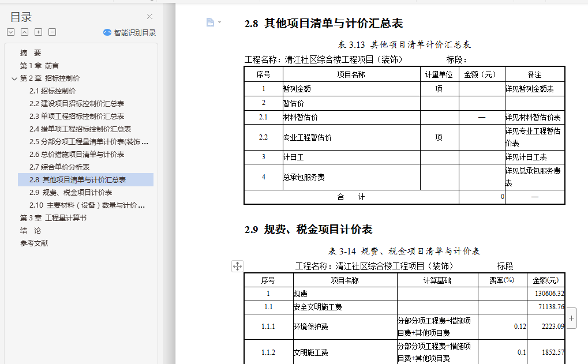Click the amount 71138.76 cell
The height and width of the screenshot is (364, 588).
pyautogui.click(x=546, y=307)
